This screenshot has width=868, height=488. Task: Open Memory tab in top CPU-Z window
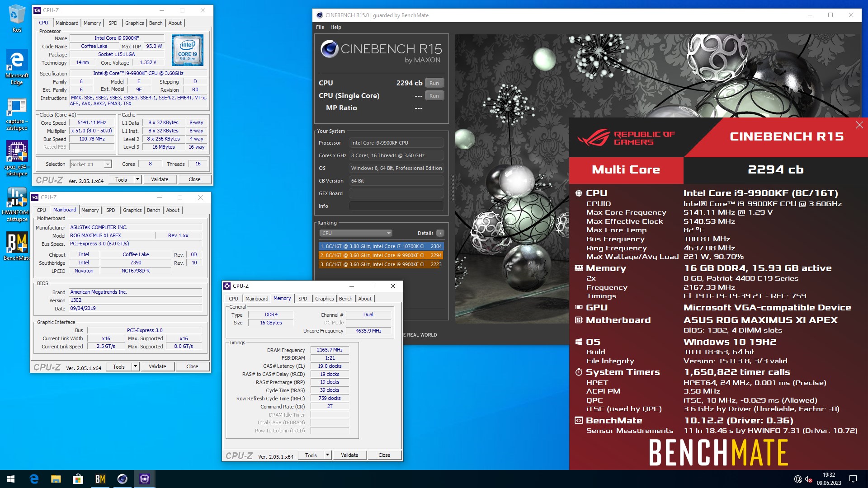click(x=92, y=23)
